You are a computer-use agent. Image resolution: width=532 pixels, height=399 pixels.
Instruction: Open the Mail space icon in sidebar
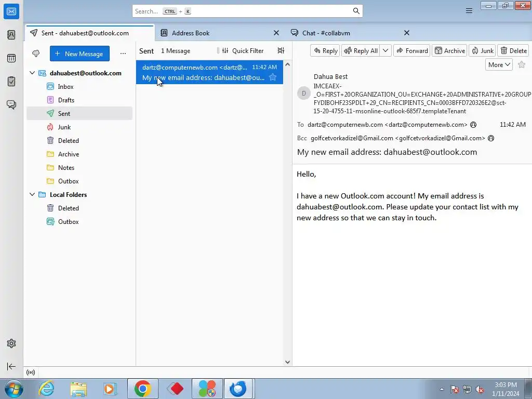[11, 11]
